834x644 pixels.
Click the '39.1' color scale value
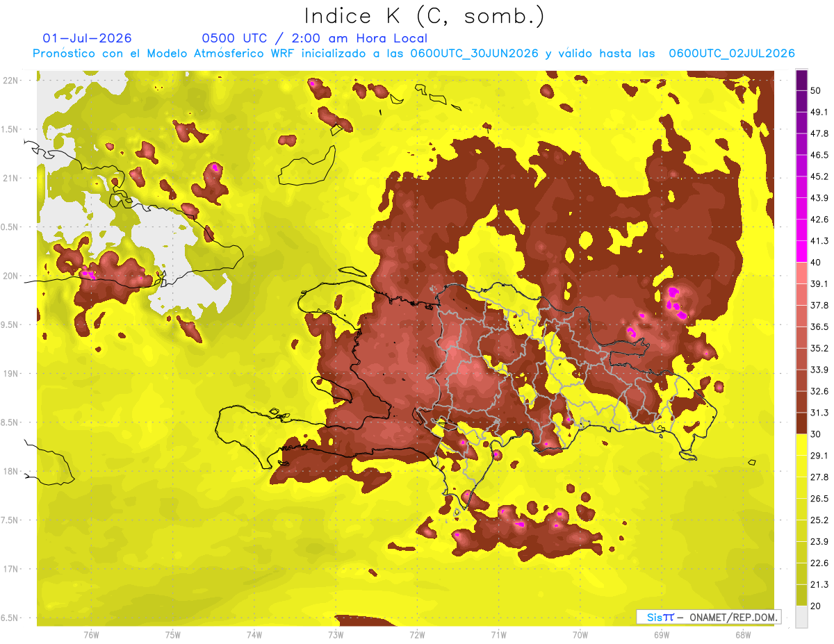[819, 284]
